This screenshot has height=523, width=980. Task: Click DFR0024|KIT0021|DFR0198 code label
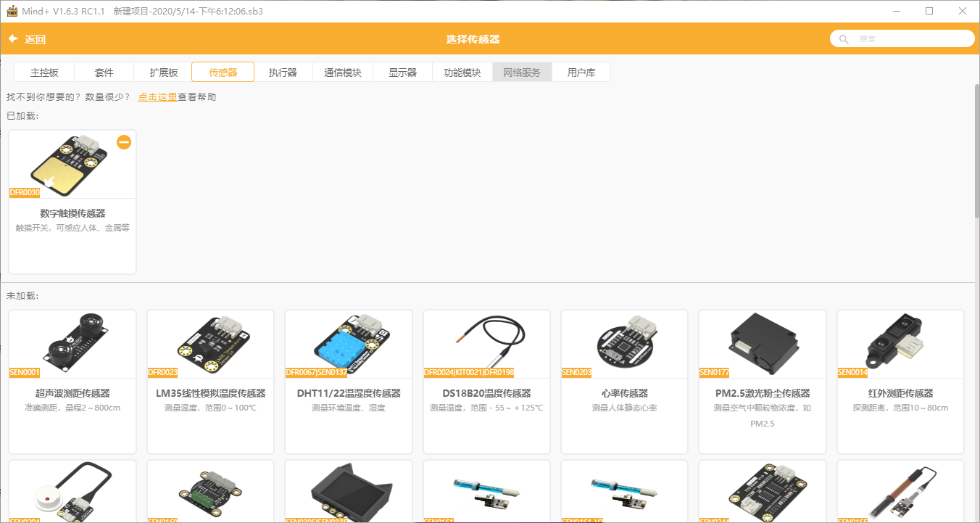coord(469,373)
